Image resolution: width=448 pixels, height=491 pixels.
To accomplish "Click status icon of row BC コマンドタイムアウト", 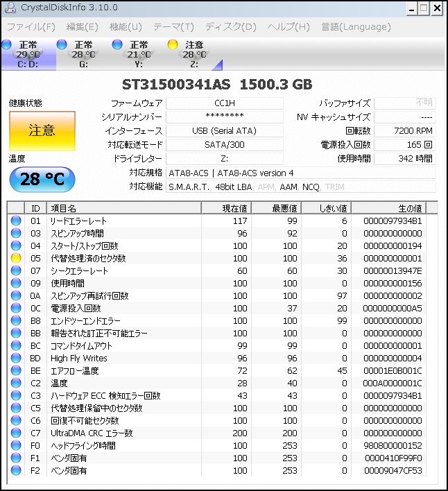I will coord(16,345).
